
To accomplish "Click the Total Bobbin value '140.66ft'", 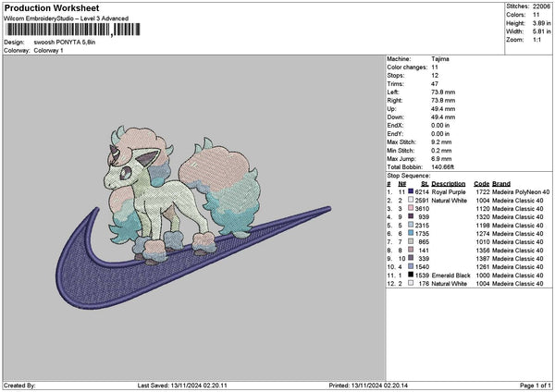I will point(443,167).
